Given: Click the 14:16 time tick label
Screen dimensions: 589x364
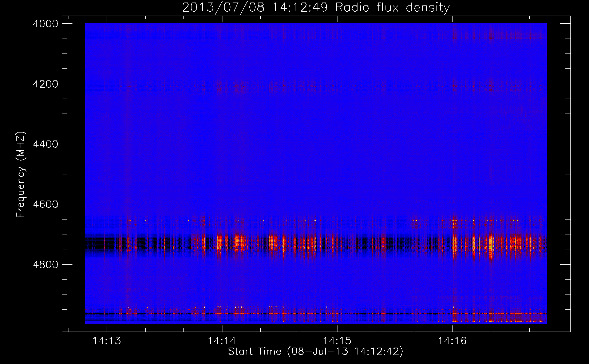Looking at the screenshot, I should [452, 341].
